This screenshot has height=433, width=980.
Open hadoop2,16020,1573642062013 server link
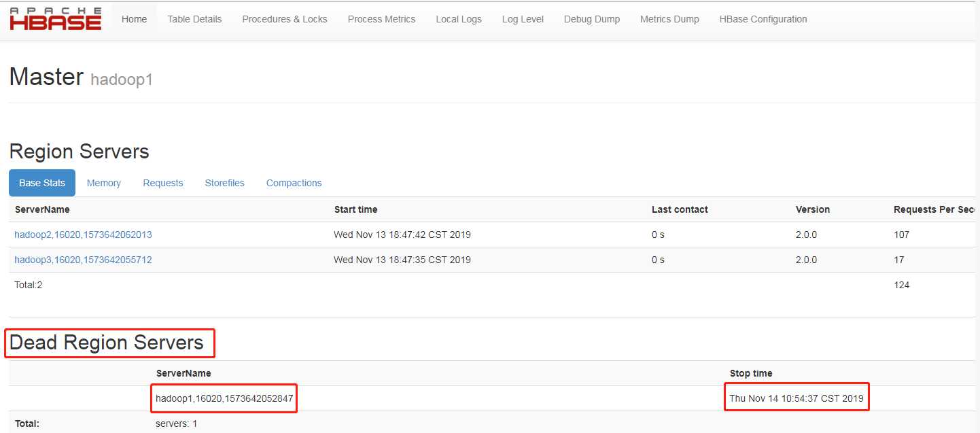pyautogui.click(x=83, y=235)
